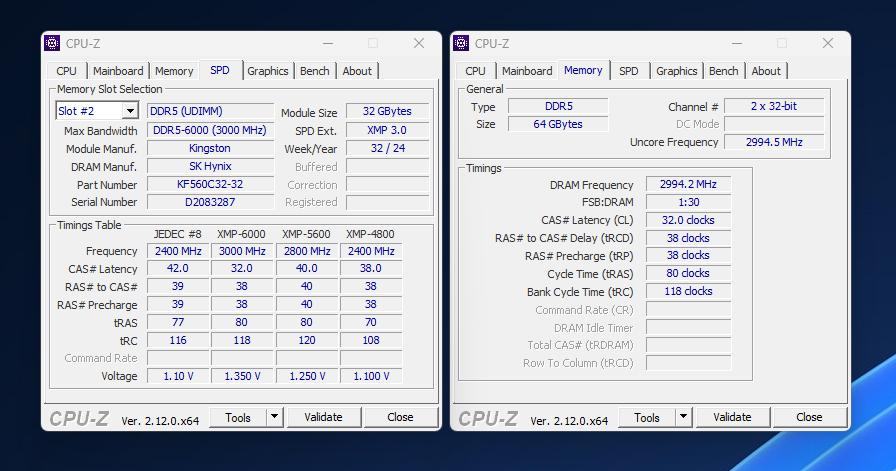896x471 pixels.
Task: Click the Uncore Frequency 2994.5 MHz value
Action: click(774, 142)
